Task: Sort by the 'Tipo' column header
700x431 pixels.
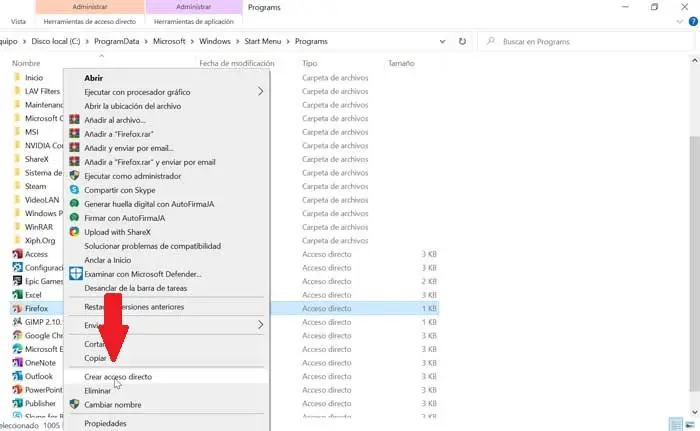Action: [309, 63]
